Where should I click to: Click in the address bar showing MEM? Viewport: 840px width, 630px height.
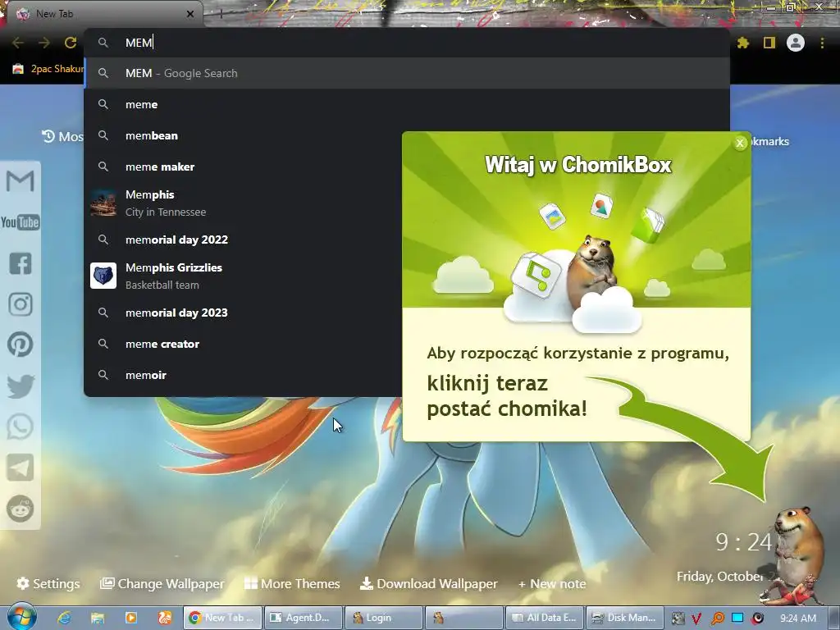tap(408, 43)
